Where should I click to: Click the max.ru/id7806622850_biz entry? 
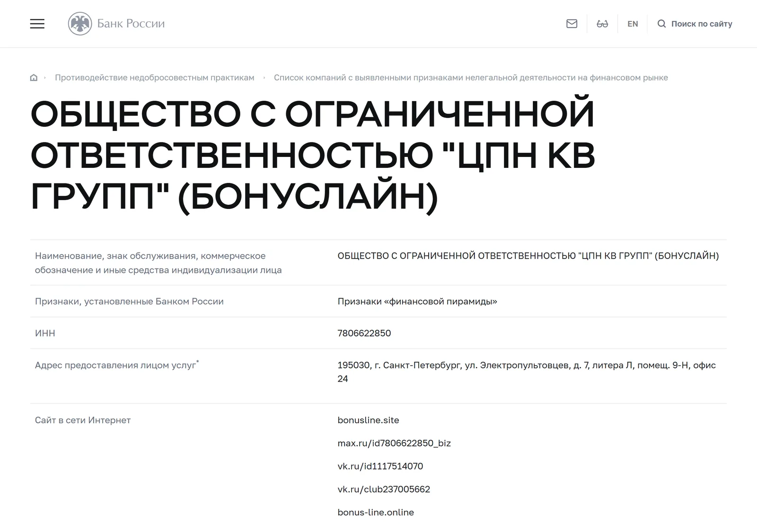click(x=394, y=443)
